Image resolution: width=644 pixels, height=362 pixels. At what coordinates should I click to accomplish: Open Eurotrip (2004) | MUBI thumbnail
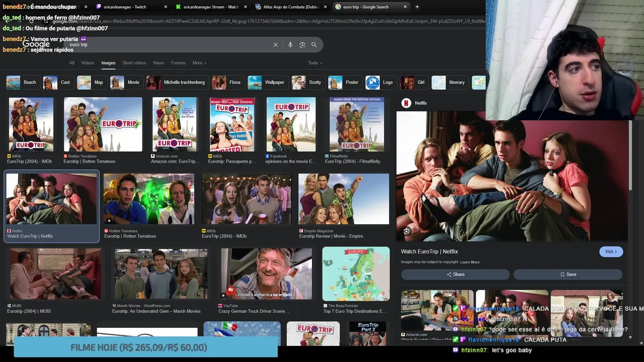pos(55,274)
